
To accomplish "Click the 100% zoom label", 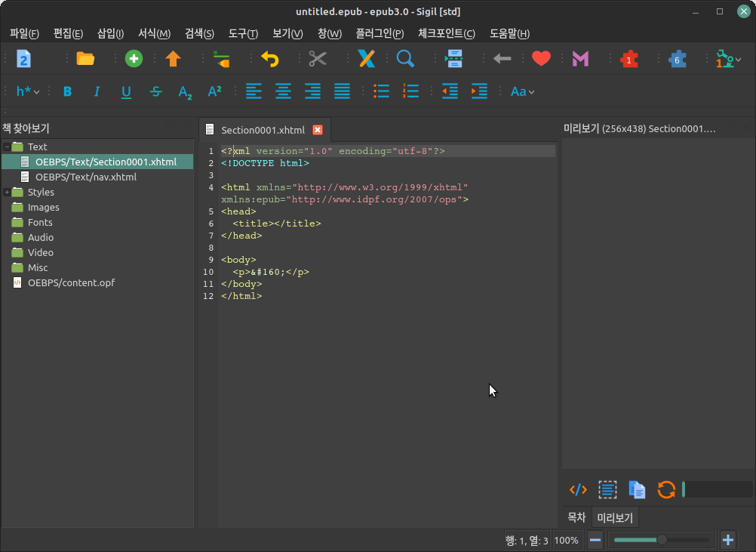I will (566, 541).
